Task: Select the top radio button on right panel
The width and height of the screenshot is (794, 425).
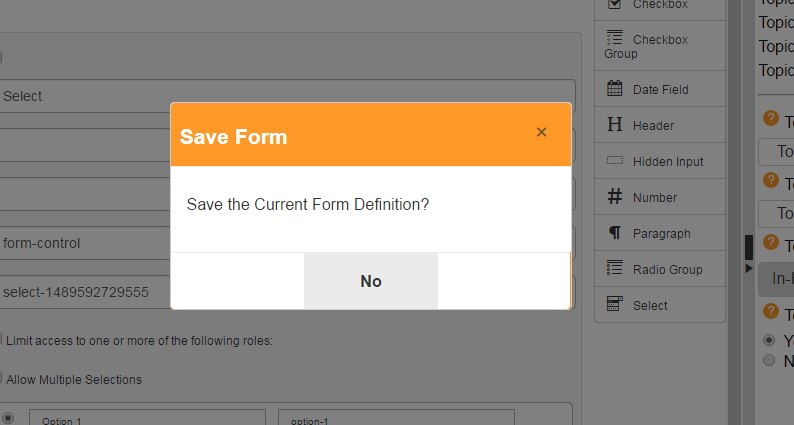Action: click(769, 340)
